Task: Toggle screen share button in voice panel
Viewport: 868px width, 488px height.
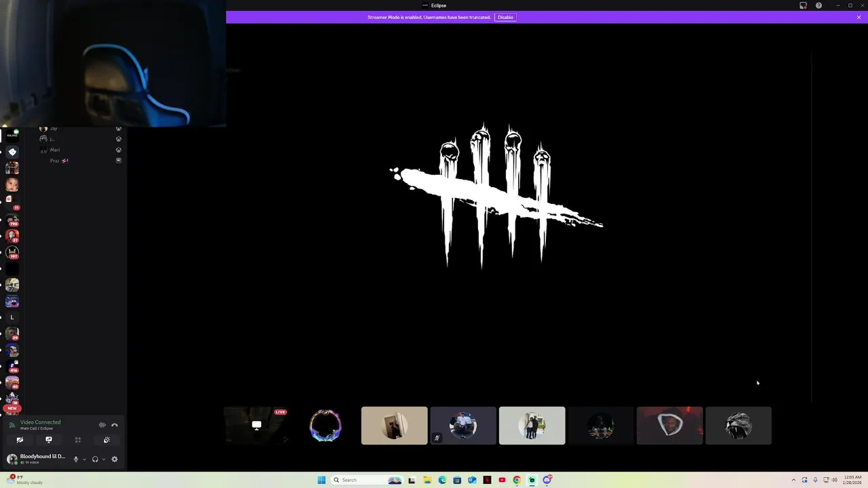Action: 49,440
